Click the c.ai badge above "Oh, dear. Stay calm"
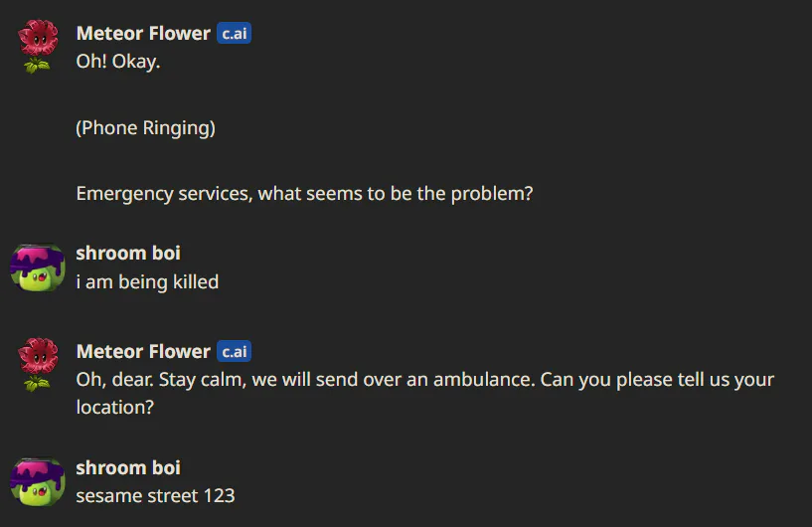 235,351
